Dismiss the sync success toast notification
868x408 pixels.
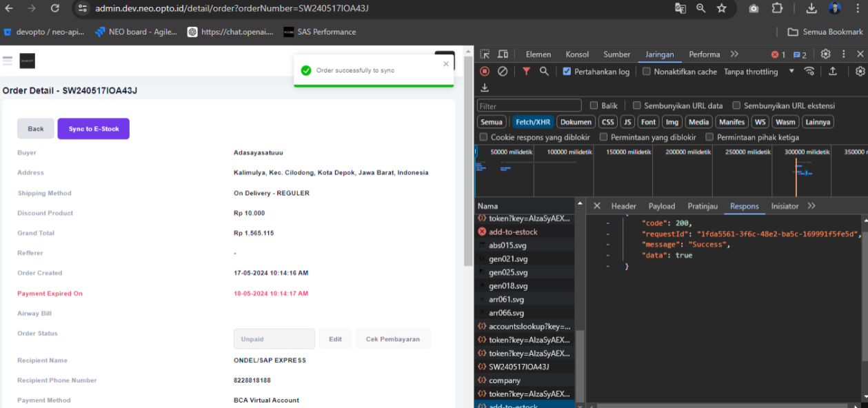(446, 64)
